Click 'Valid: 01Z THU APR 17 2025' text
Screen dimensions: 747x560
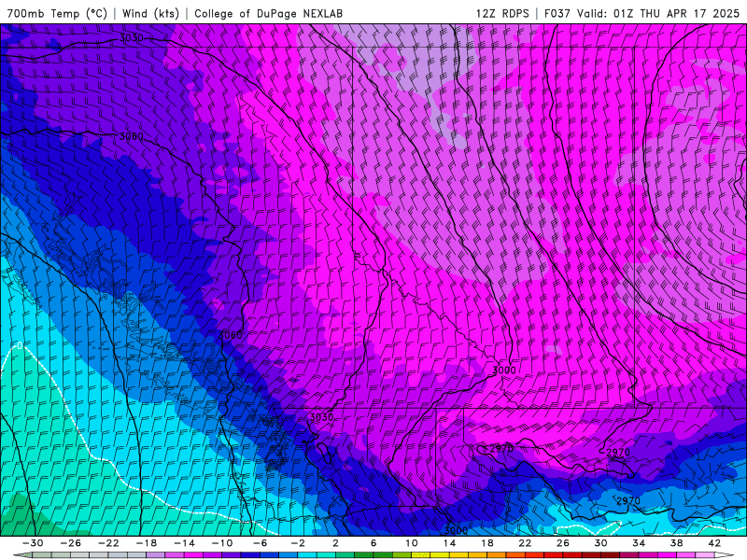pyautogui.click(x=658, y=13)
